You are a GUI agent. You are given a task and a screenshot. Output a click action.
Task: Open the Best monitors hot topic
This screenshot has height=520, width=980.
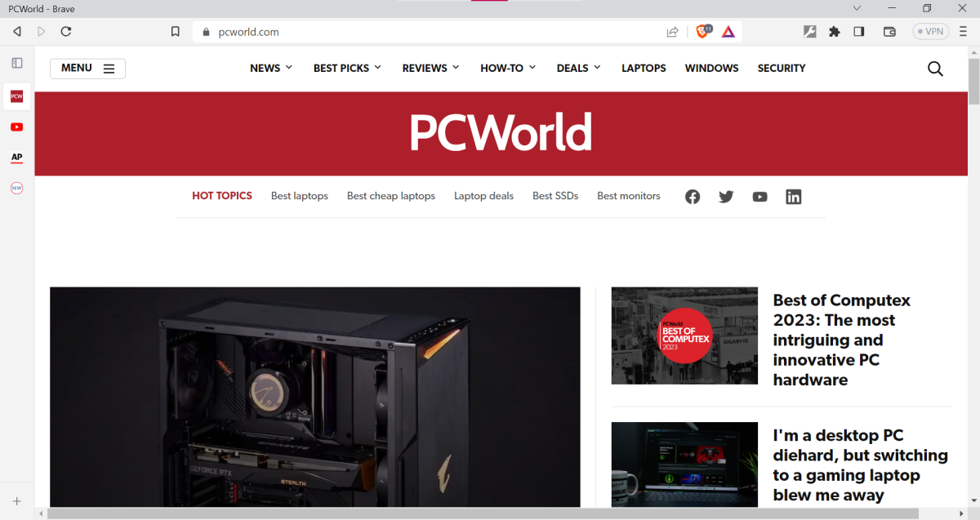(629, 196)
